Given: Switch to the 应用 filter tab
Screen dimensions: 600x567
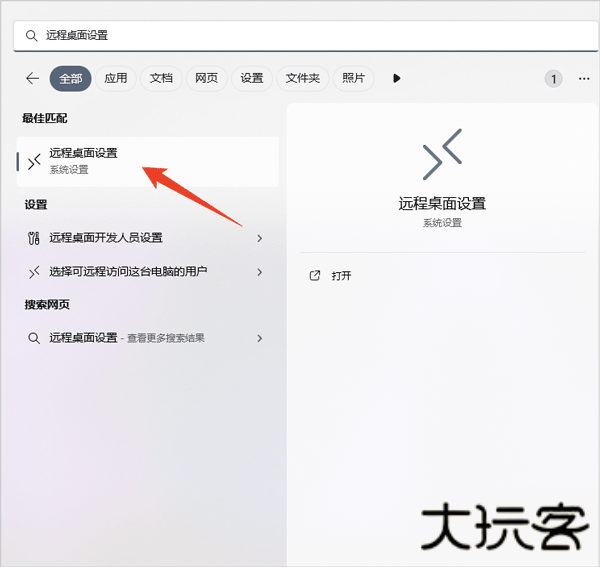Looking at the screenshot, I should [116, 78].
